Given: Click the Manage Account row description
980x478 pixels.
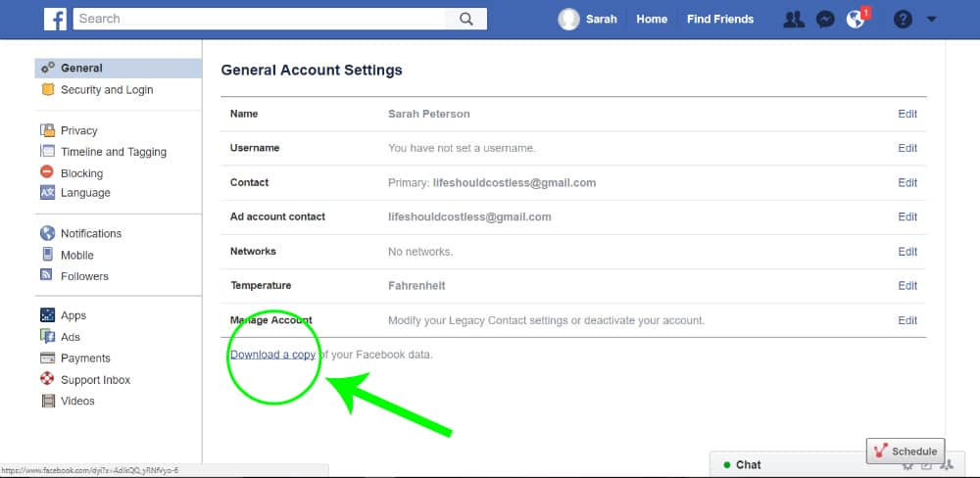Looking at the screenshot, I should [x=546, y=320].
